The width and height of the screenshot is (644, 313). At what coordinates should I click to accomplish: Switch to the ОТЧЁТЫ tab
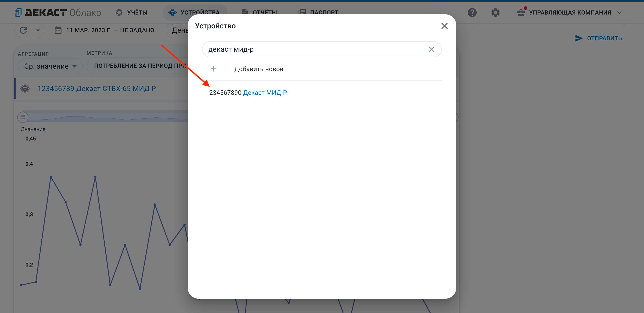coord(259,12)
